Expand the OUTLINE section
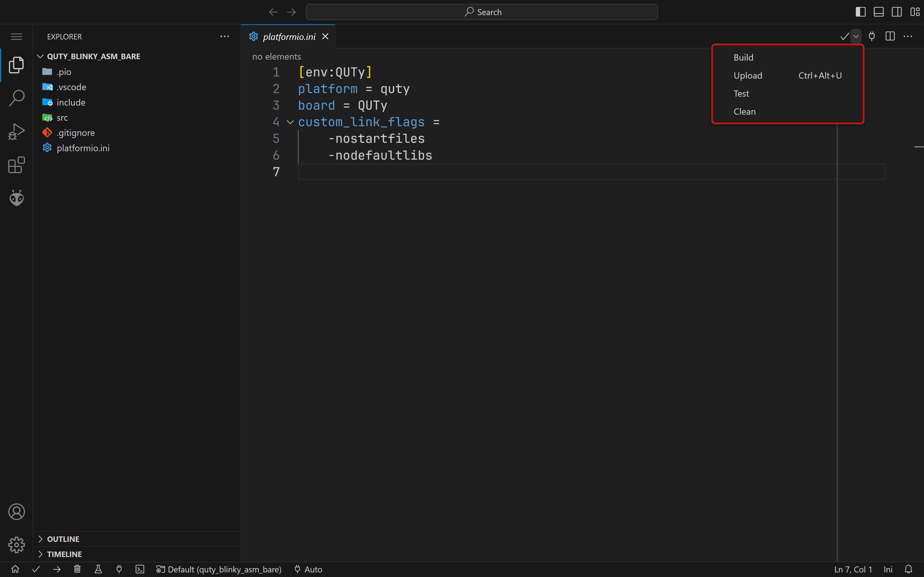Image resolution: width=924 pixels, height=577 pixels. pyautogui.click(x=63, y=539)
